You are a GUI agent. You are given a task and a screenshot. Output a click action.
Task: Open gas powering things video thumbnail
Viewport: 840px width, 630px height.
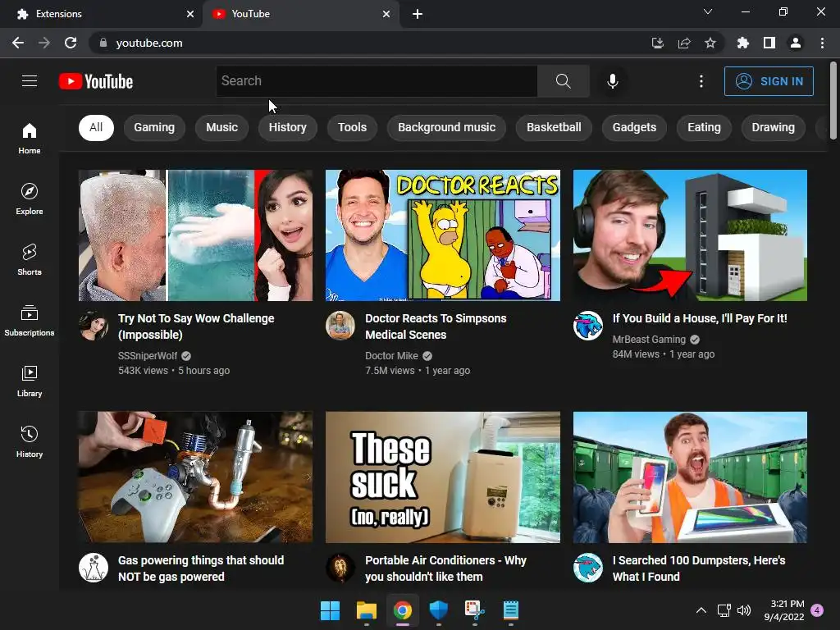pos(195,477)
